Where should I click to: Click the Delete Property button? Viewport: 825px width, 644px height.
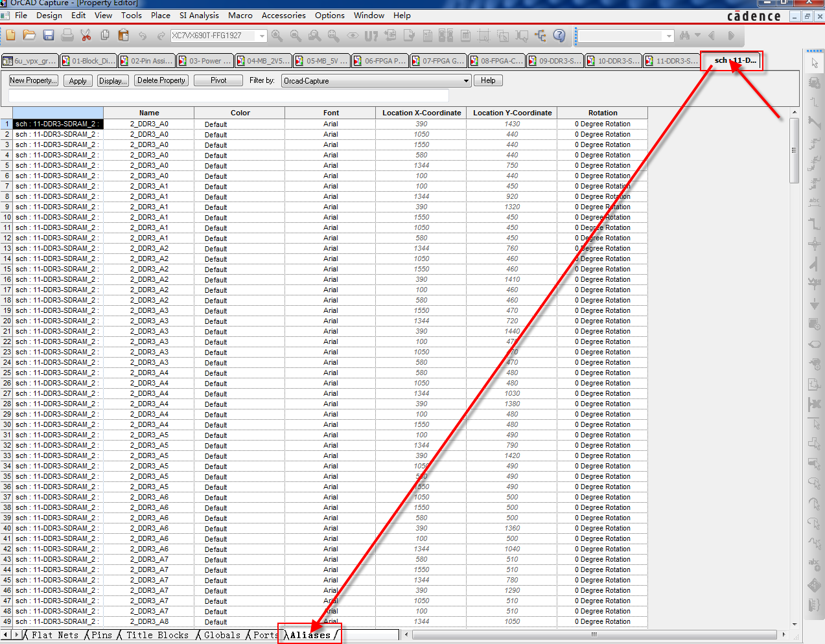(x=161, y=80)
